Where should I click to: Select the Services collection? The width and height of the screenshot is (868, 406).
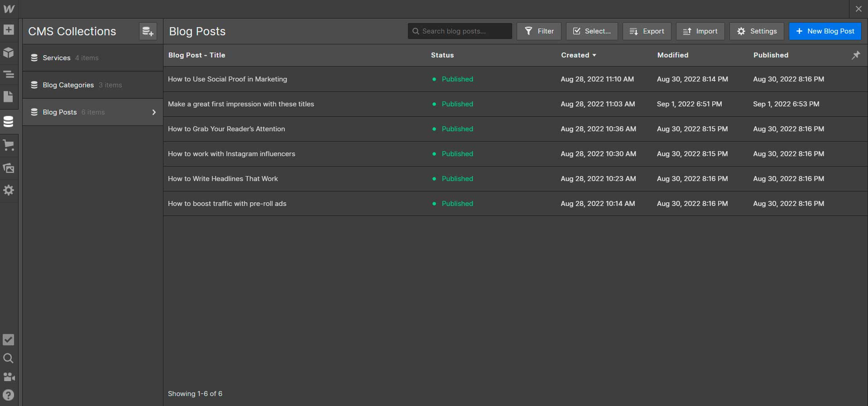57,58
